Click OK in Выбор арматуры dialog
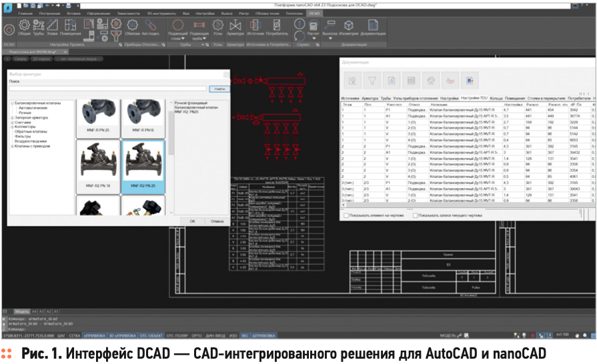 click(x=192, y=221)
